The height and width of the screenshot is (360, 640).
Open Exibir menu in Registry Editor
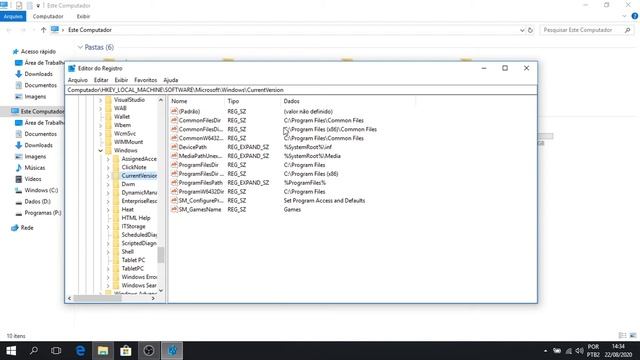121,80
